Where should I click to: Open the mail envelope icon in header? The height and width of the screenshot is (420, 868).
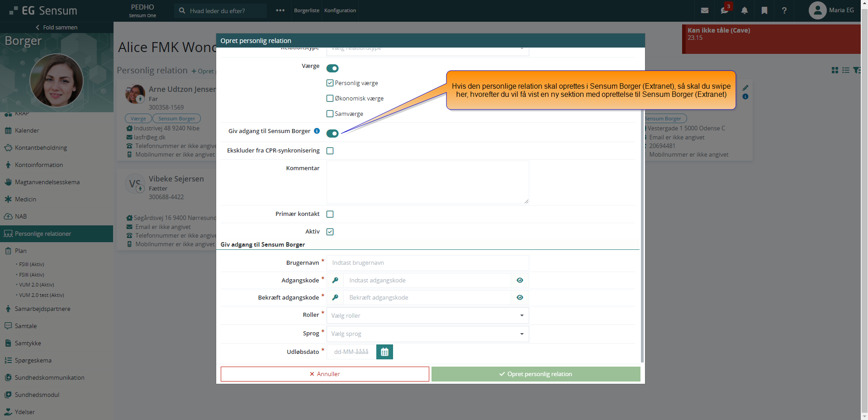click(x=704, y=10)
